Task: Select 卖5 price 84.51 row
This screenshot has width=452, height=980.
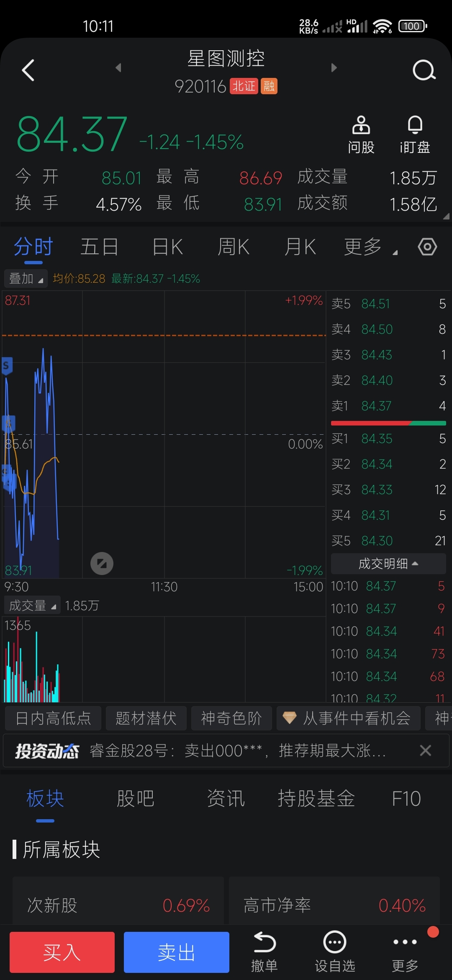Action: [388, 304]
